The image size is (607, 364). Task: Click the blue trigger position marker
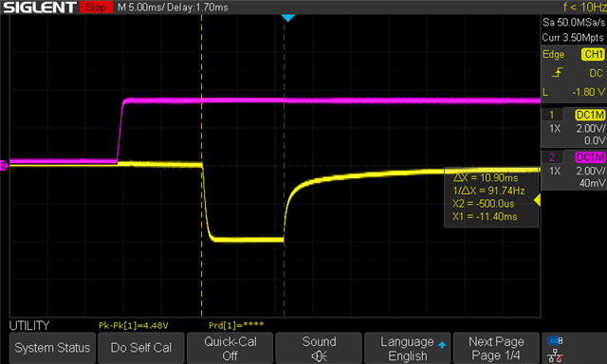pos(287,18)
